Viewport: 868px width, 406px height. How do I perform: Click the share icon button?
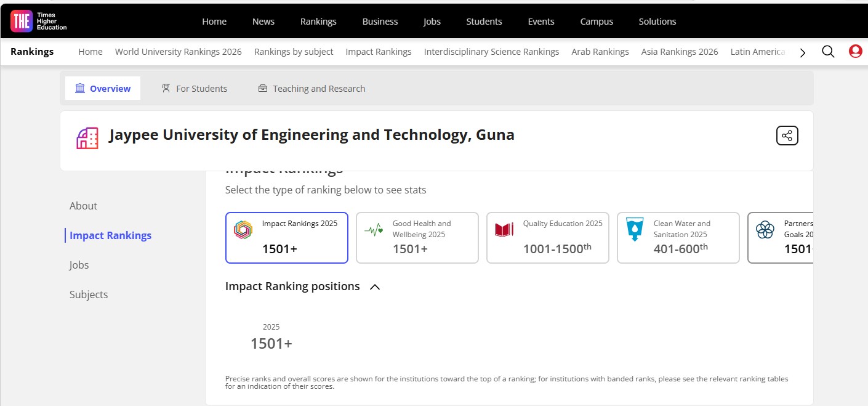[x=787, y=136]
